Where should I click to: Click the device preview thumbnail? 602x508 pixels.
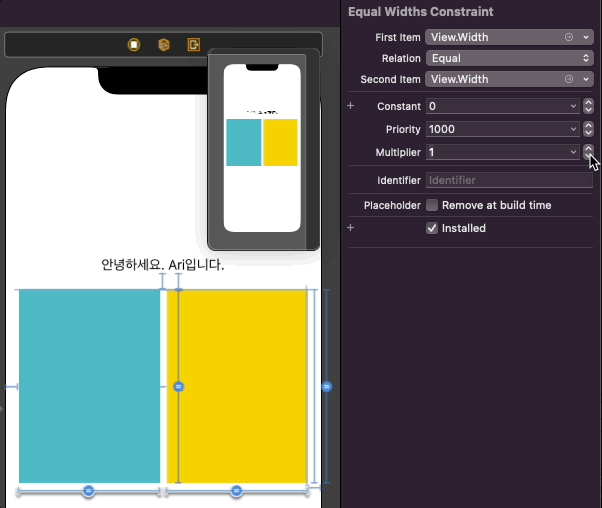[262, 148]
